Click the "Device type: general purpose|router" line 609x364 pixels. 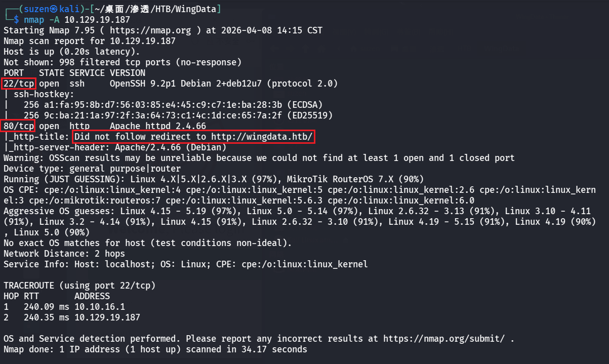pyautogui.click(x=92, y=169)
